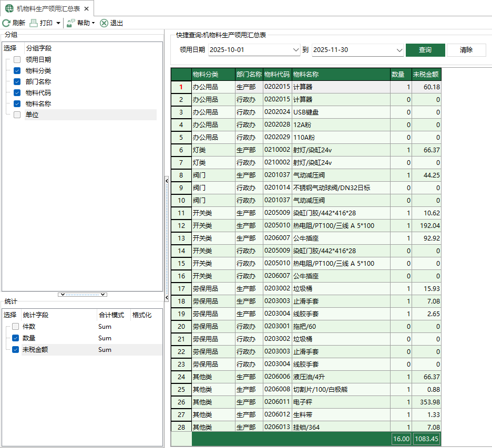Screen dimensions: 492x448
Task: Click the 刷新 refresh icon
Action: tap(6, 23)
